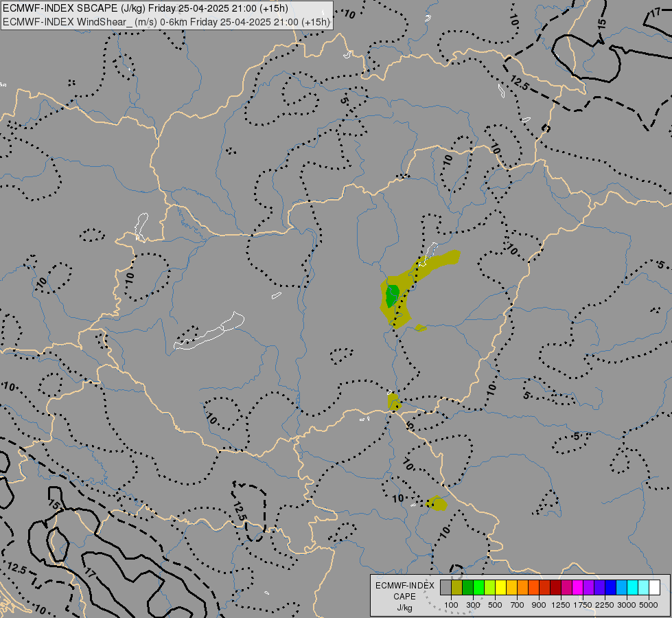Click the 'ECMWF-INDEX WindShear_' title line

click(x=166, y=22)
